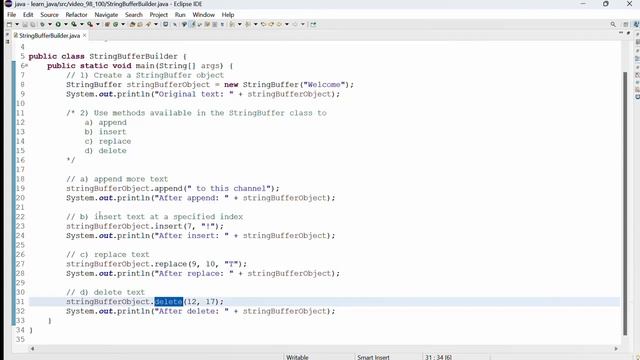Click the Open Type toolbar icon
This screenshot has height=360, width=640.
click(132, 24)
